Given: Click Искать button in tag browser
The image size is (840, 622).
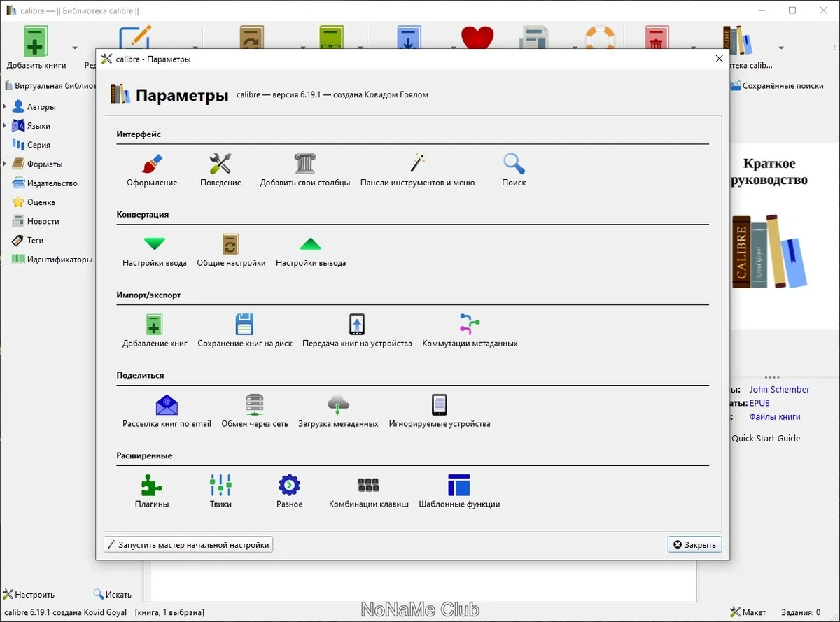Looking at the screenshot, I should coord(113,594).
